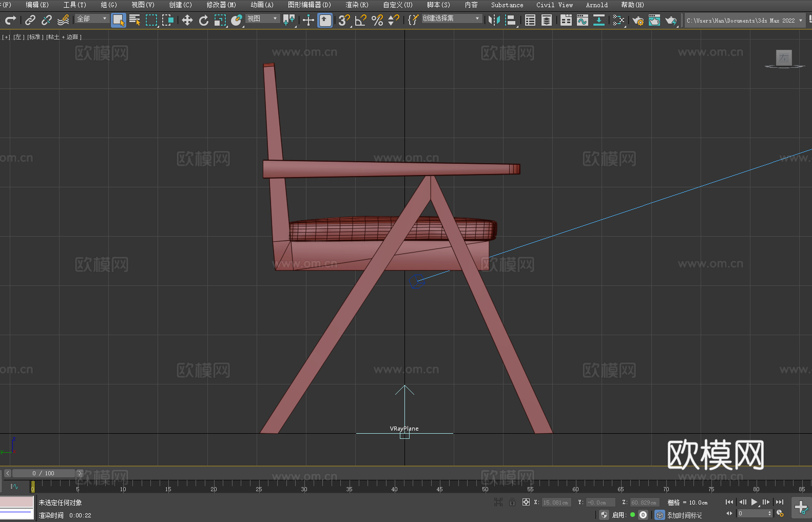
Task: Open the 修改器(M) menu
Action: [221, 5]
